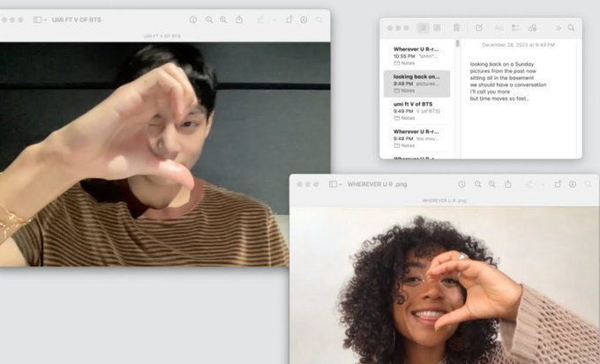Click the line 'pictures from the past now'
The width and height of the screenshot is (600, 364).
click(503, 71)
